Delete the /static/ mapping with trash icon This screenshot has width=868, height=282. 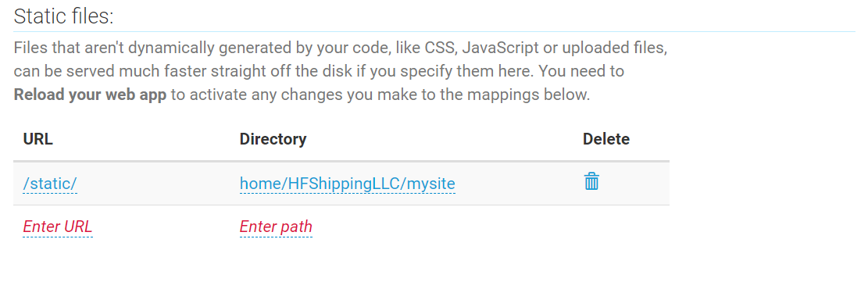click(591, 181)
